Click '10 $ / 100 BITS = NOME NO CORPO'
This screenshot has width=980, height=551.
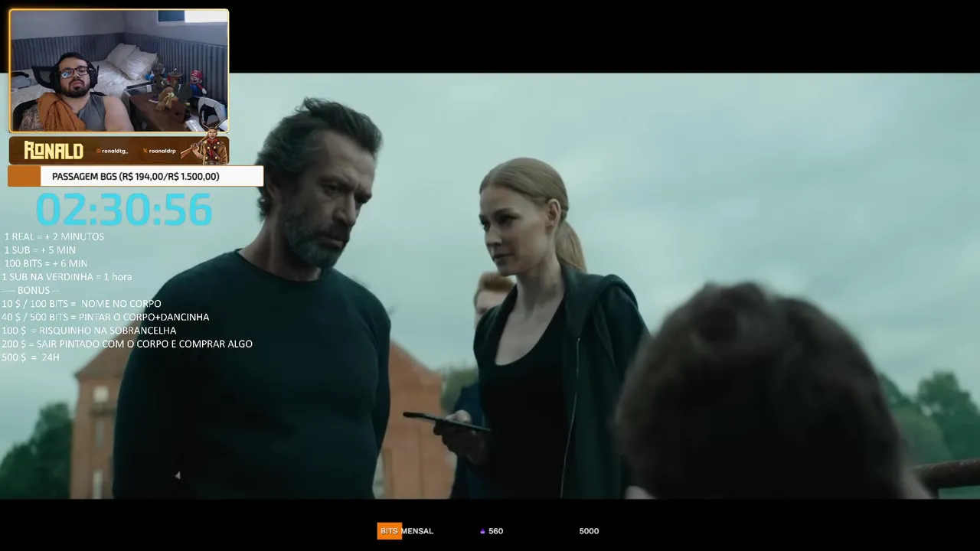(x=81, y=304)
